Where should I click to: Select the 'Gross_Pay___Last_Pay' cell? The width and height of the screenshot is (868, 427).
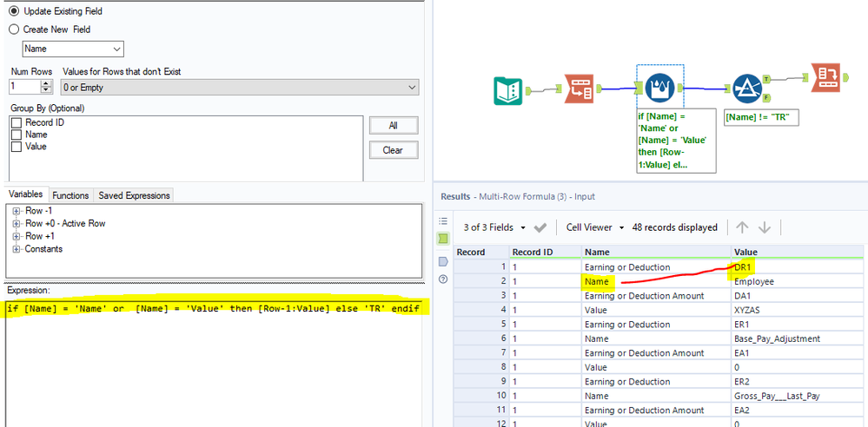pos(797,396)
